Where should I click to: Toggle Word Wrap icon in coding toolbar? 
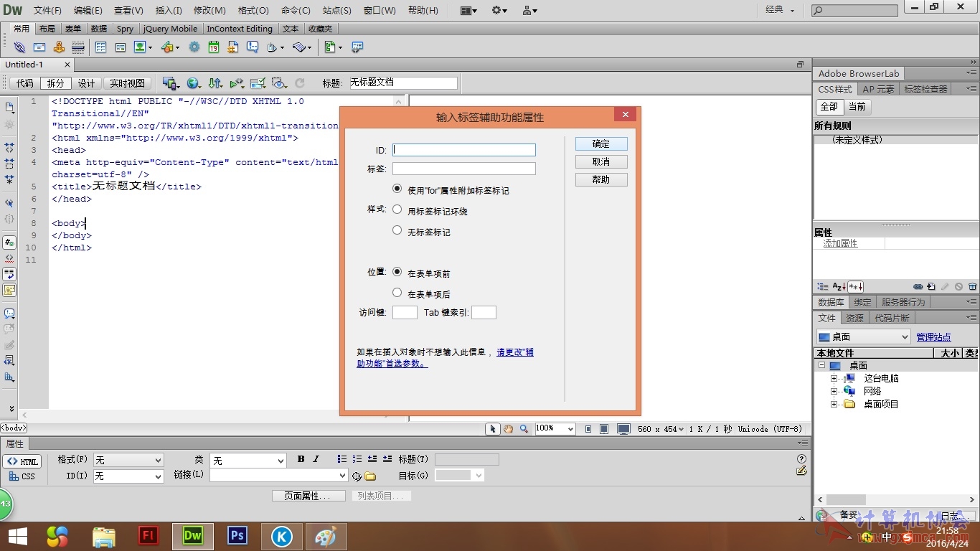click(x=9, y=274)
